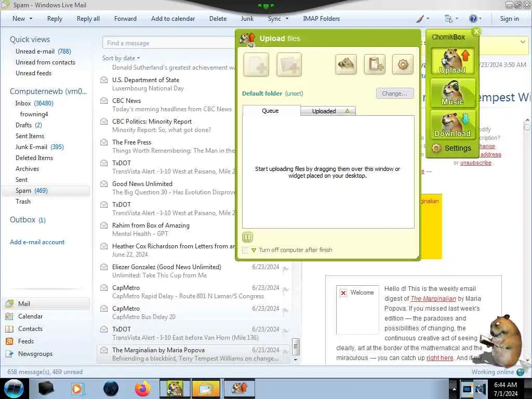Click Add e-mail account link
Image resolution: width=532 pixels, height=399 pixels.
tap(37, 242)
